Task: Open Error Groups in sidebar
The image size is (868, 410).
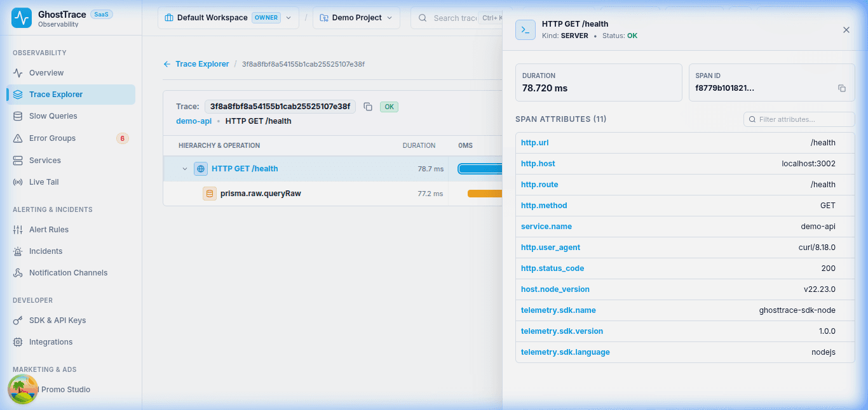Action: (x=71, y=138)
